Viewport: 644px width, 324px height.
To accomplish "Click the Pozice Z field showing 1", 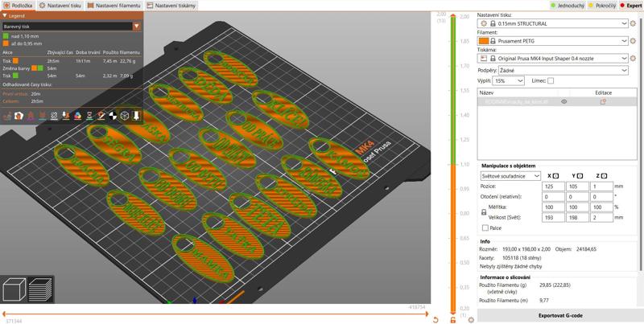I will [x=601, y=187].
